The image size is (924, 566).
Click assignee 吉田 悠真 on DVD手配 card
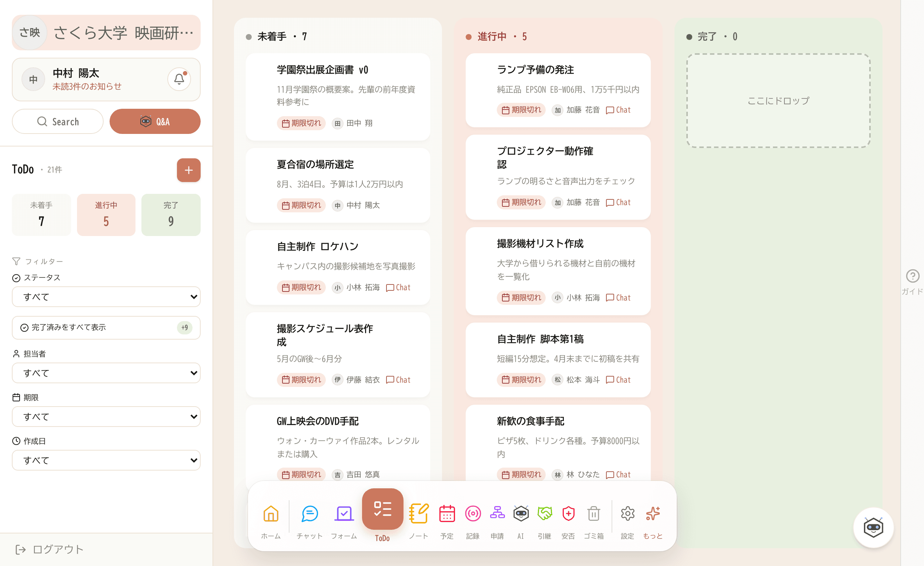click(x=356, y=475)
